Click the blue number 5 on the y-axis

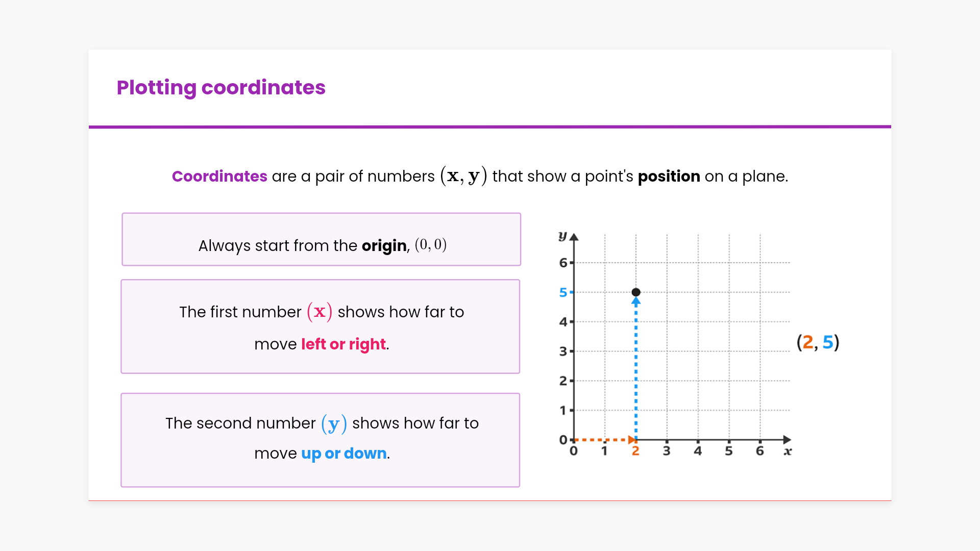[563, 292]
